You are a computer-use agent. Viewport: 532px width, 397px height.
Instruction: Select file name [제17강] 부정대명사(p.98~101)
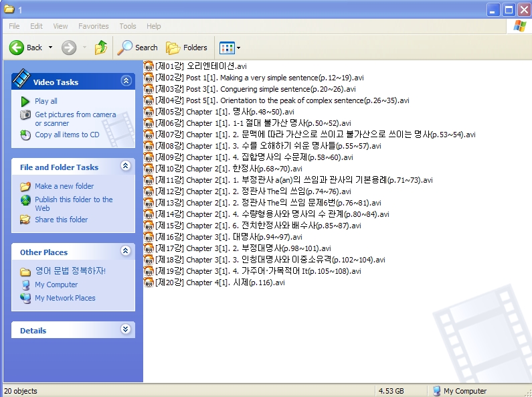(x=244, y=248)
